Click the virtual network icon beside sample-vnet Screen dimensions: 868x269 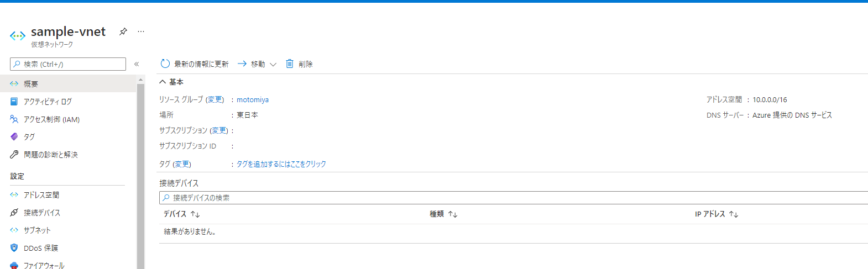pos(18,36)
